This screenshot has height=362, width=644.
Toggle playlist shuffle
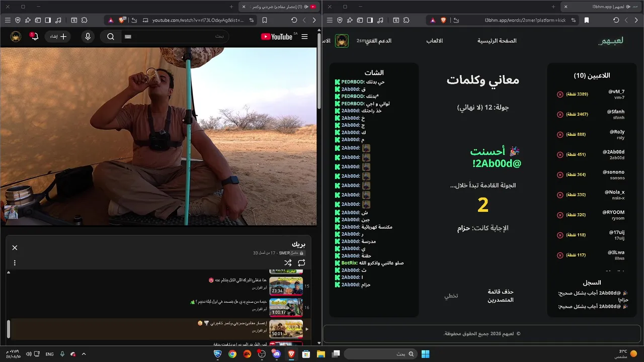288,262
